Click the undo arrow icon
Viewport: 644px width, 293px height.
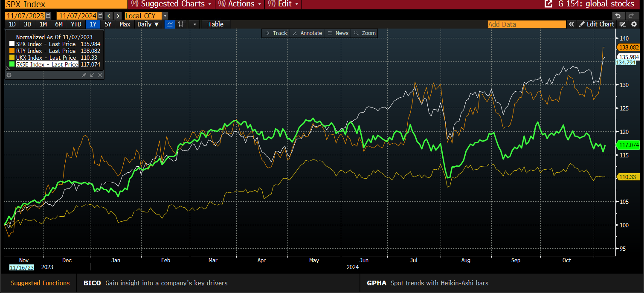pos(618,16)
